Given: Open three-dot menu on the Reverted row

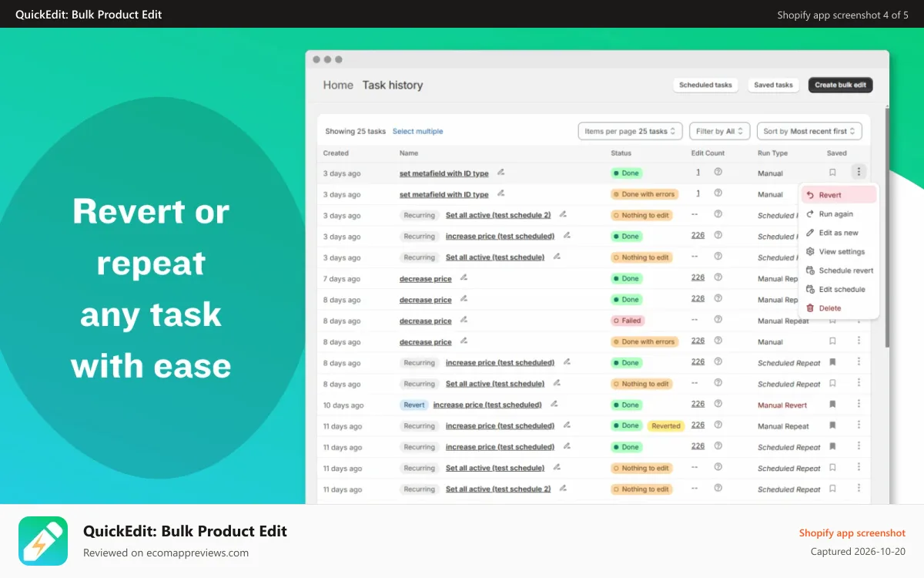Looking at the screenshot, I should point(859,425).
